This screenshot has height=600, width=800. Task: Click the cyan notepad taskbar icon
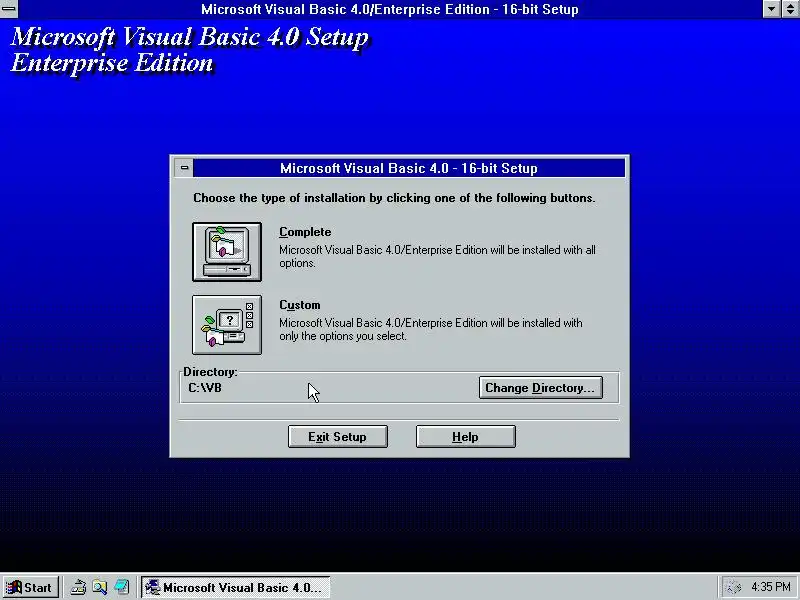121,587
